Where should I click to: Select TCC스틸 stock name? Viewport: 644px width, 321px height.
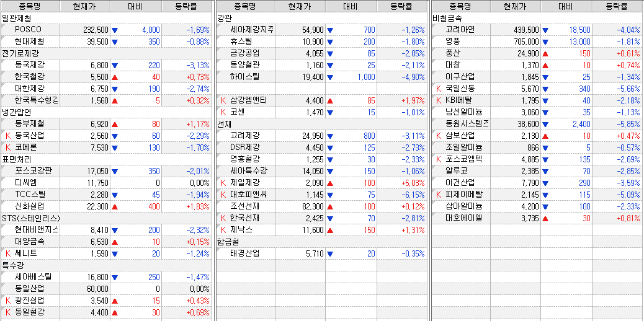(x=30, y=195)
